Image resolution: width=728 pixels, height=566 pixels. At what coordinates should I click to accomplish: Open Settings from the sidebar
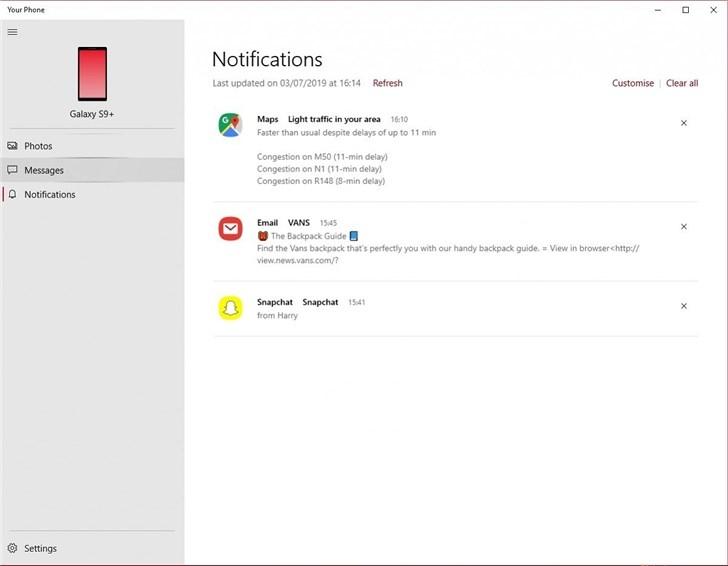click(92, 548)
